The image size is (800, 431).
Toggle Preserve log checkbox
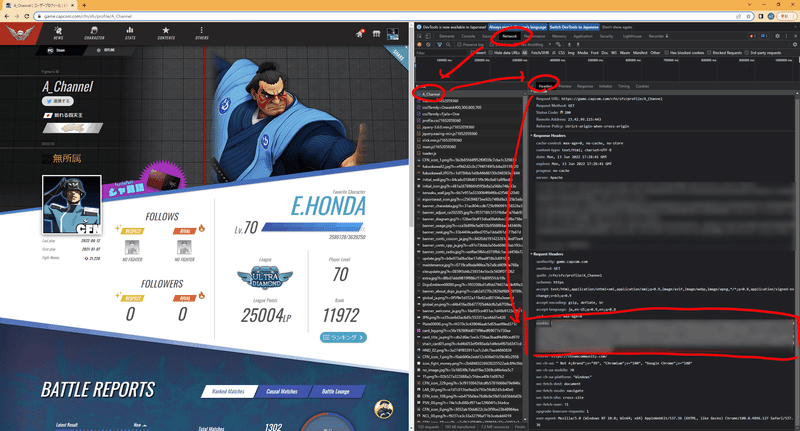[459, 44]
